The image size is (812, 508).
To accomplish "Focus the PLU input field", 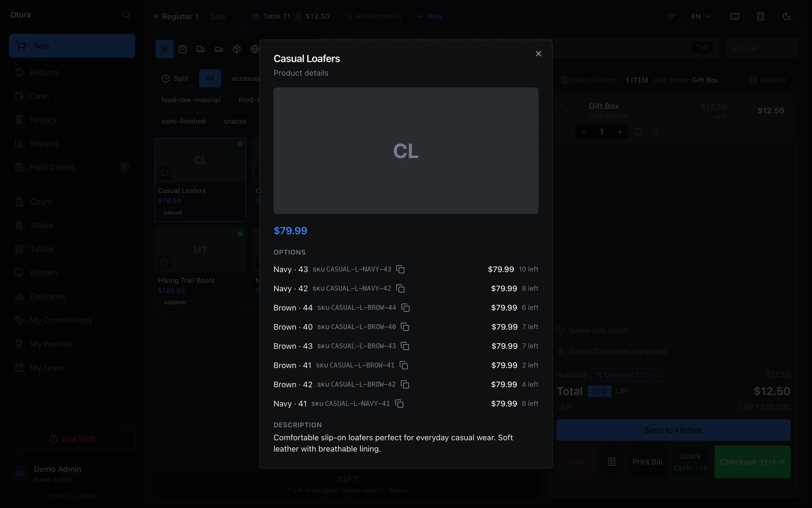I will (761, 48).
